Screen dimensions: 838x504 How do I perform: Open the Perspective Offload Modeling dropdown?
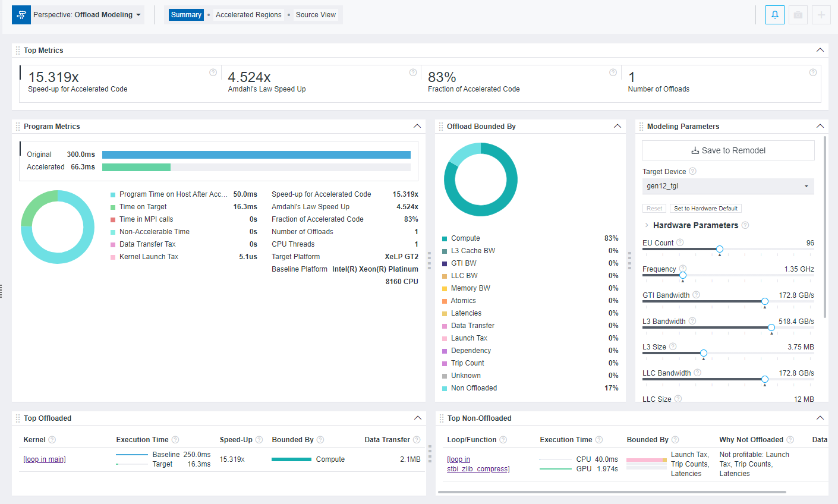point(87,15)
